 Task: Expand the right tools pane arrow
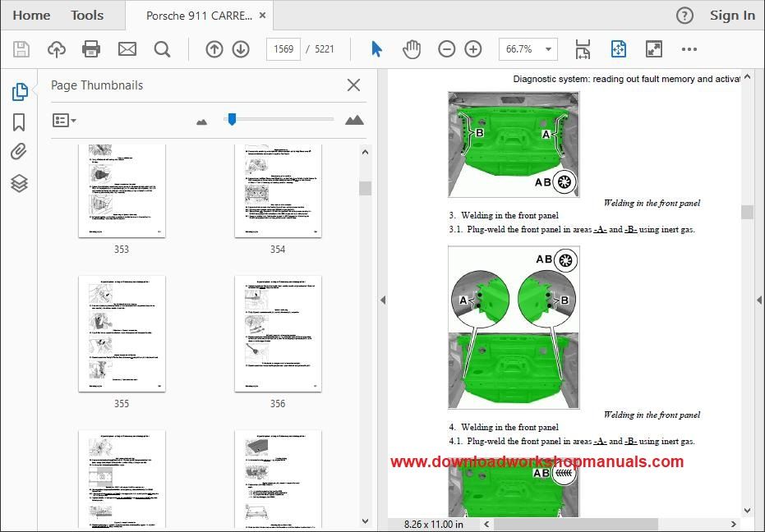click(x=759, y=300)
